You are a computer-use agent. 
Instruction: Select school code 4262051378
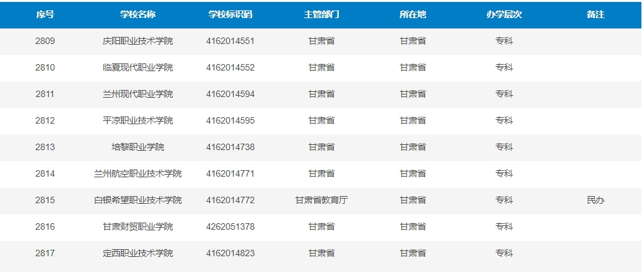click(x=230, y=227)
